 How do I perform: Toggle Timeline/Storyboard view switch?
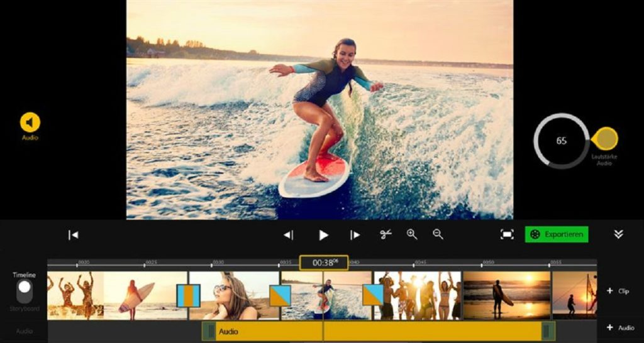25,291
